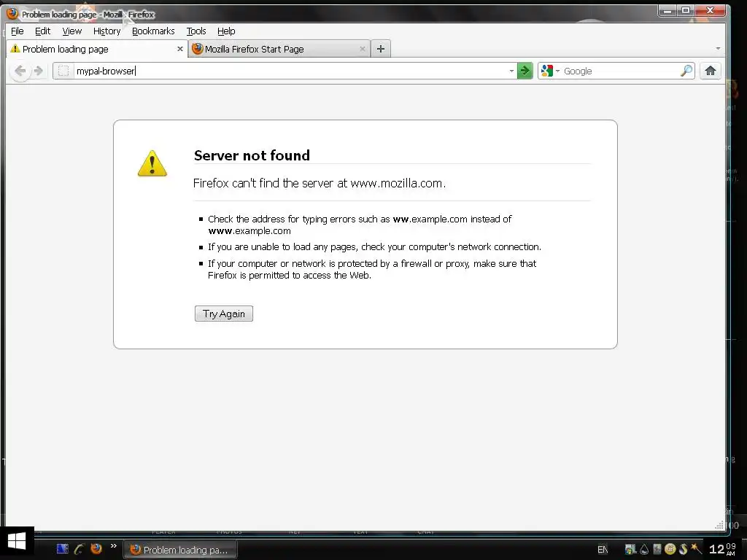
Task: Click the green Go arrow in the address bar
Action: click(x=525, y=71)
